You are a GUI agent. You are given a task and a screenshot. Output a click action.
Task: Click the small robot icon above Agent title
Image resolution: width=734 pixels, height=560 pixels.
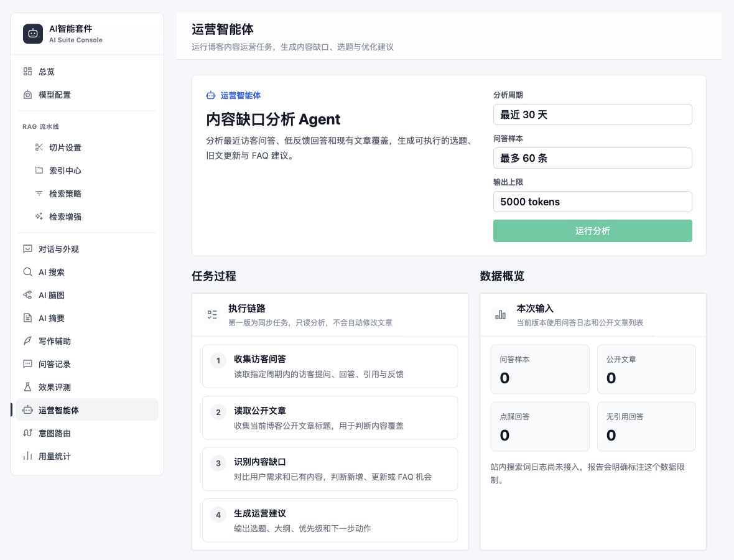pyautogui.click(x=211, y=95)
